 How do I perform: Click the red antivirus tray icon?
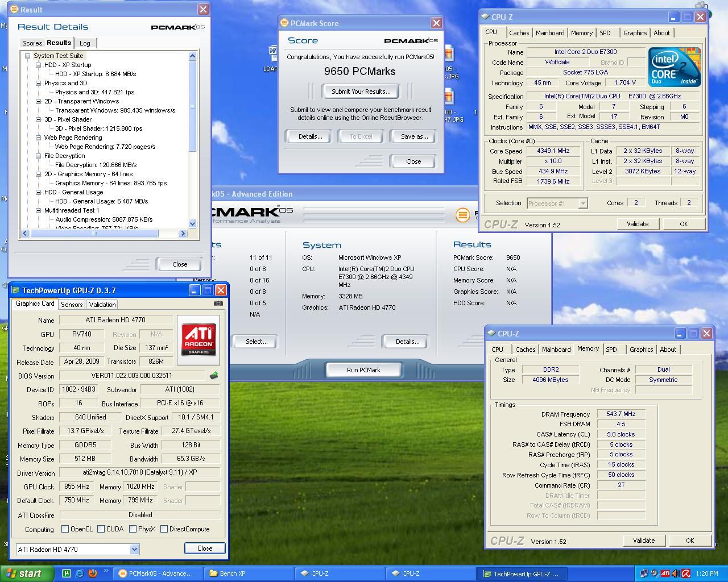point(686,573)
